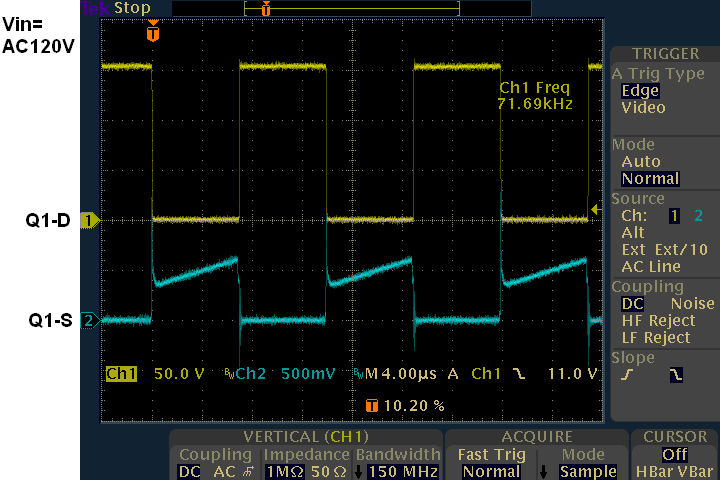This screenshot has height=480, width=720.
Task: Select the falling edge slope icon
Action: (676, 374)
